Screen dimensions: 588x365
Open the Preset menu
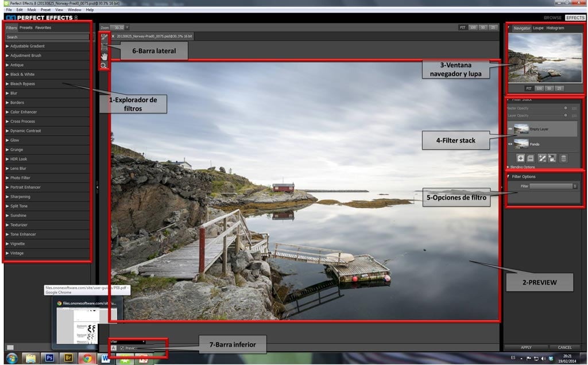(x=45, y=10)
